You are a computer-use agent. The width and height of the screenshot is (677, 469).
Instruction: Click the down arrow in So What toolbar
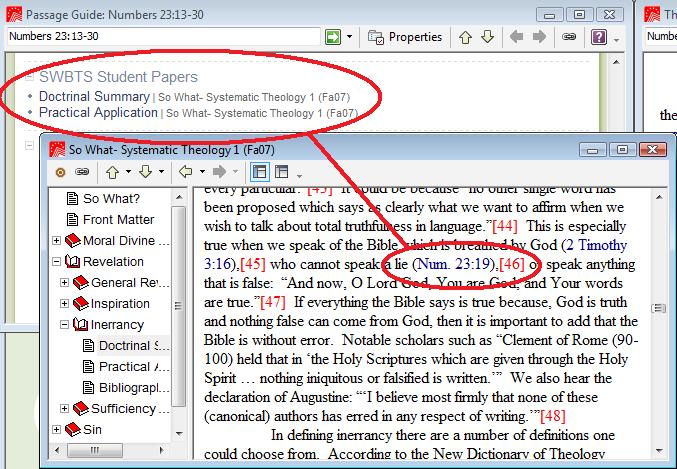pos(146,172)
